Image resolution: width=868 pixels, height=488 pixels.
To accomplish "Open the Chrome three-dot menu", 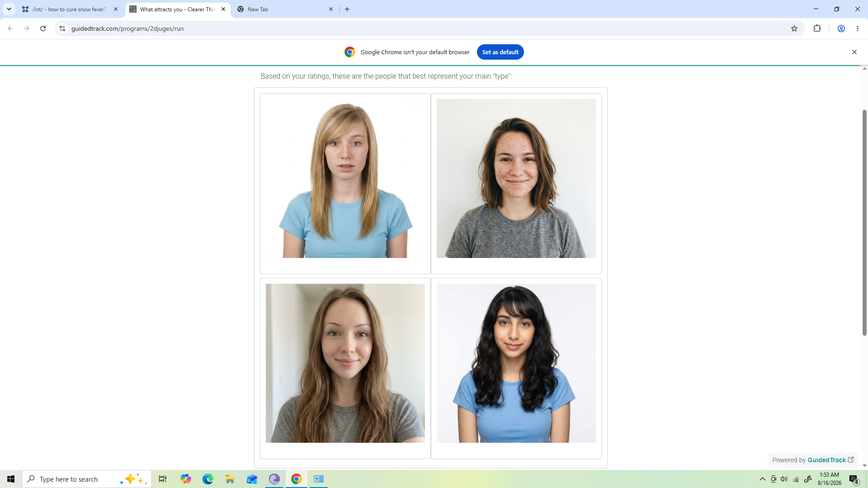I will pos(858,28).
